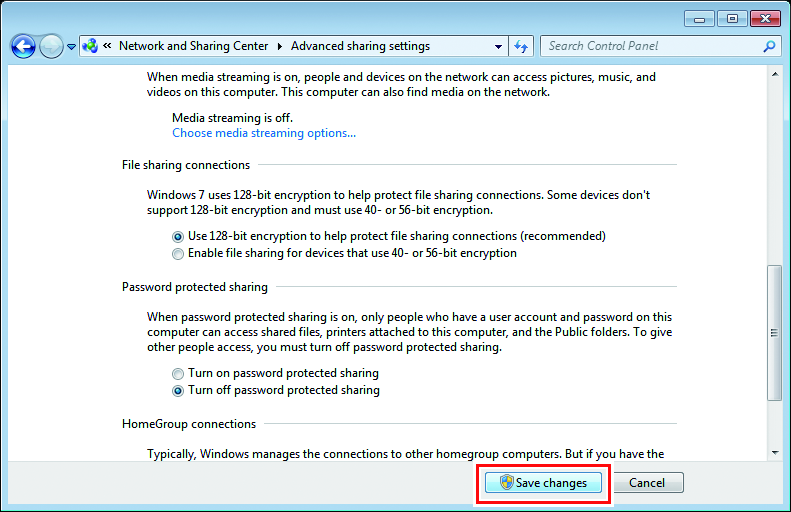Viewport: 791px width, 512px height.
Task: Focus the Search Control Panel field
Action: click(660, 46)
